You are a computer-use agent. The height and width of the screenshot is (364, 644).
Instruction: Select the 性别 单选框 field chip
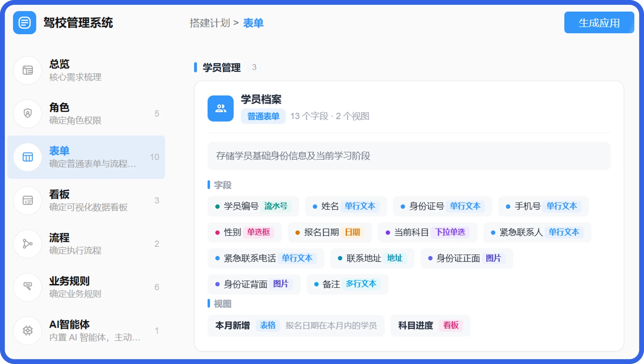(x=245, y=232)
